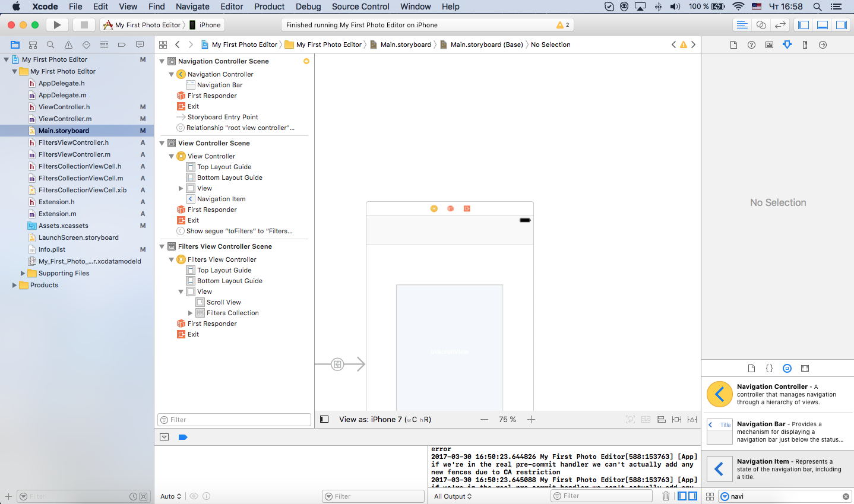The width and height of the screenshot is (854, 504).
Task: Hide the document outline
Action: pos(324,419)
